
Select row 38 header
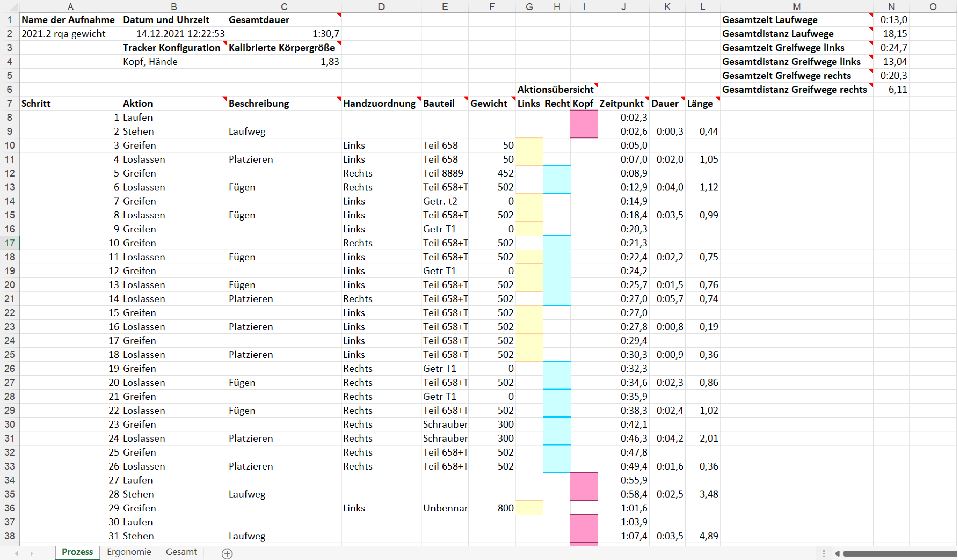(10, 536)
